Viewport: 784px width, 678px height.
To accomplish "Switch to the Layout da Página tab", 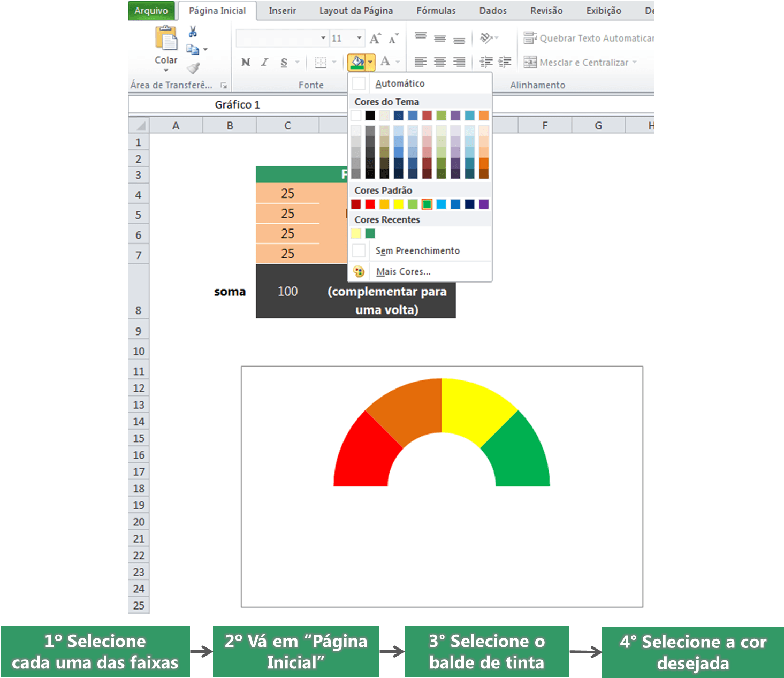I will (x=356, y=11).
